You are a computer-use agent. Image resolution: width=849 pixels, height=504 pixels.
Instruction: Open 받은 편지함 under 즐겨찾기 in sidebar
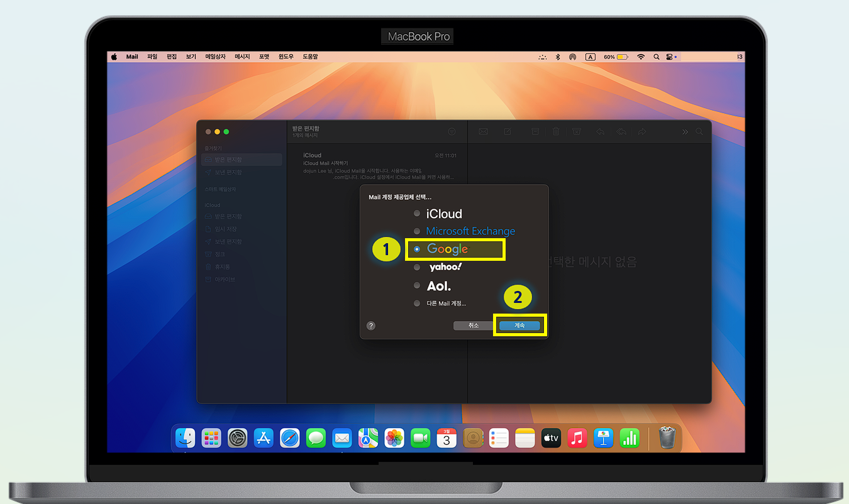pos(241,160)
